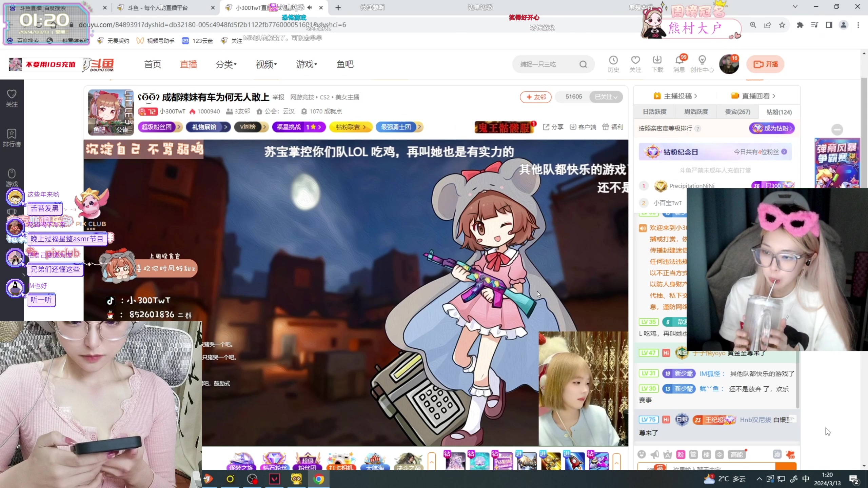The width and height of the screenshot is (868, 488).
Task: Click the 举报 report link
Action: [x=278, y=97]
